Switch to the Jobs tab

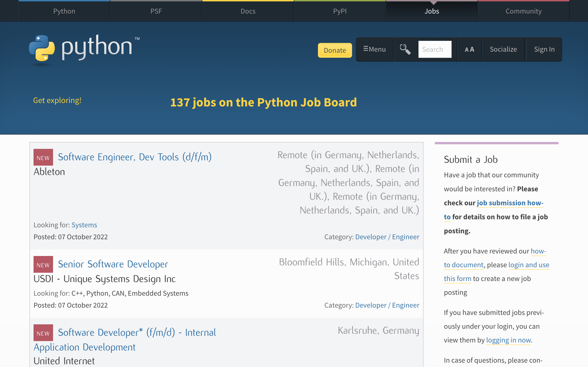point(432,11)
